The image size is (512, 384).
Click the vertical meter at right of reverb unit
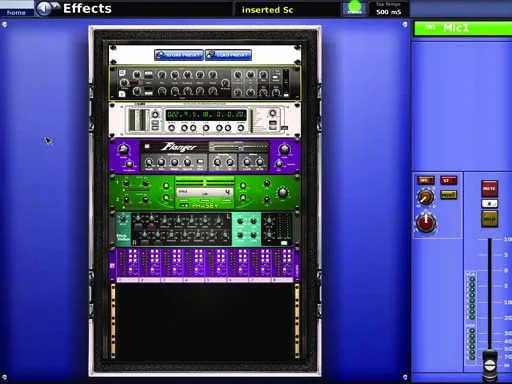[286, 83]
